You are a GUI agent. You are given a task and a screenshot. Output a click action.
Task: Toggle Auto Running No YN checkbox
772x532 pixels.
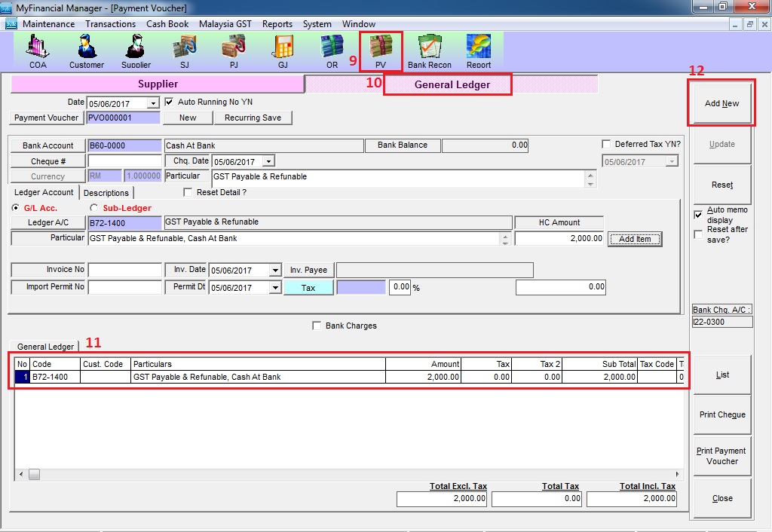pos(170,102)
